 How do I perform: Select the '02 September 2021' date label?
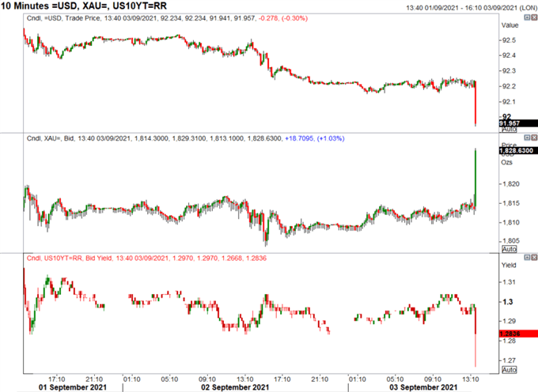click(235, 387)
